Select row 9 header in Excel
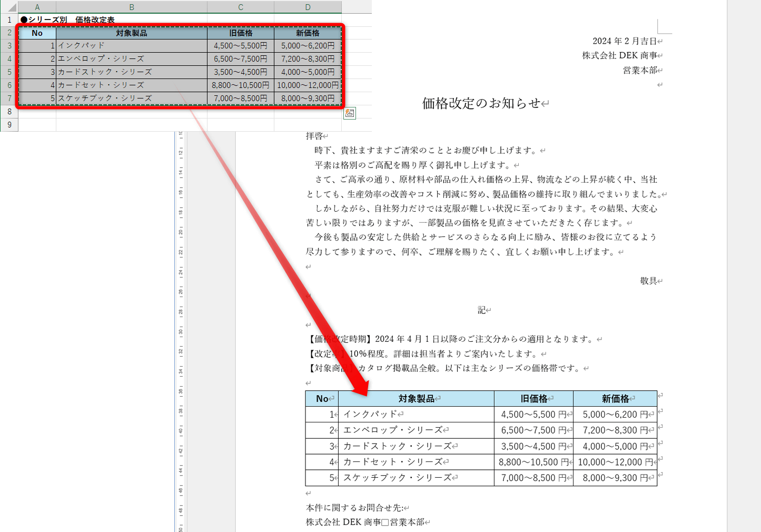Screen dimensions: 761x532 coord(9,125)
